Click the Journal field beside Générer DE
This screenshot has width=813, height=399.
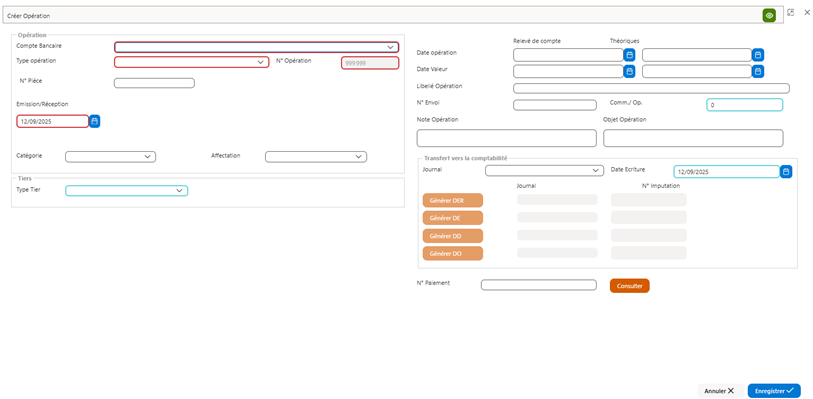point(557,217)
